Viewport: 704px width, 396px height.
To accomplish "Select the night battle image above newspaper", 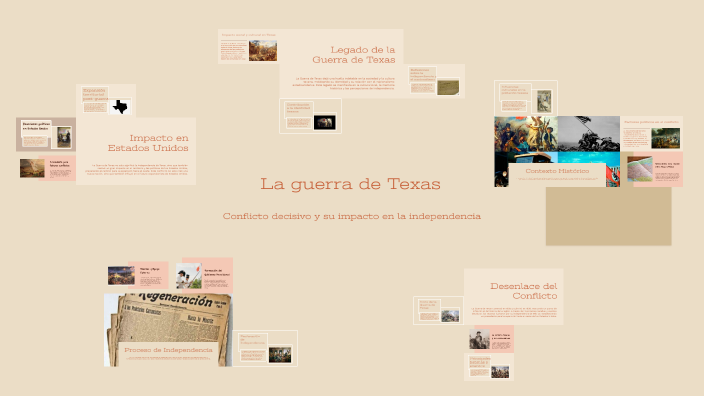I will (x=121, y=276).
